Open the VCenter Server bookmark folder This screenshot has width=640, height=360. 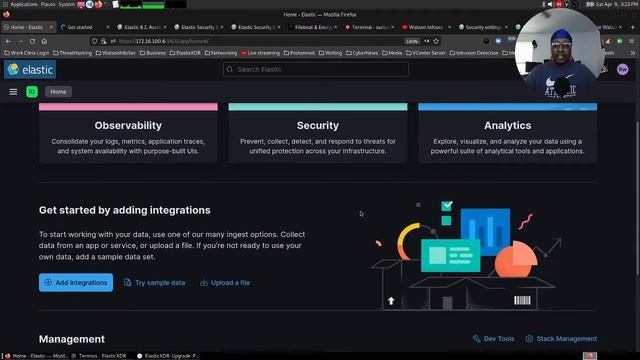point(426,53)
